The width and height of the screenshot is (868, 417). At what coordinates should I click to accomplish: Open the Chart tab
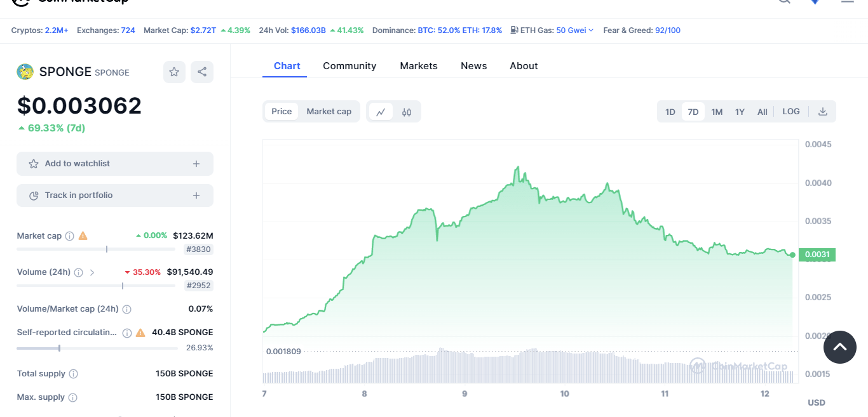click(x=287, y=66)
